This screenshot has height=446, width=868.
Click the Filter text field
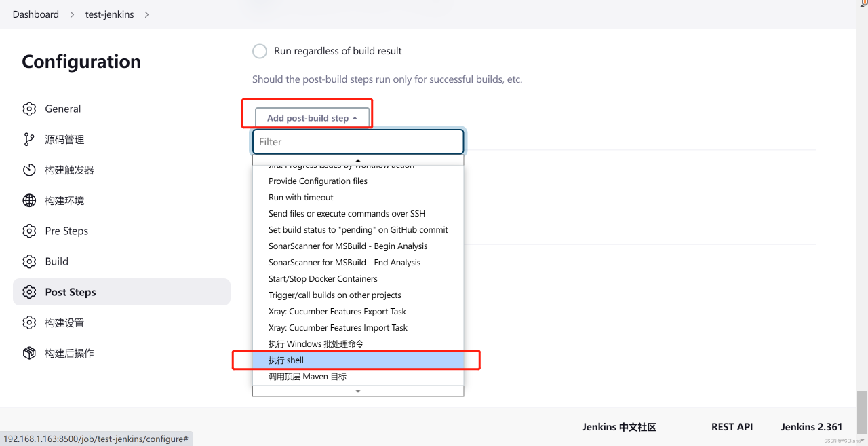[x=358, y=142]
